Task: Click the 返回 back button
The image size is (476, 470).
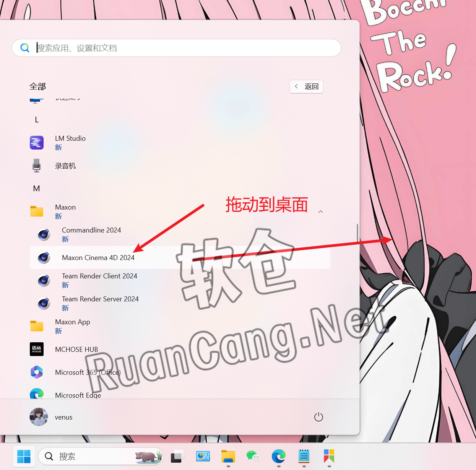Action: [x=307, y=86]
